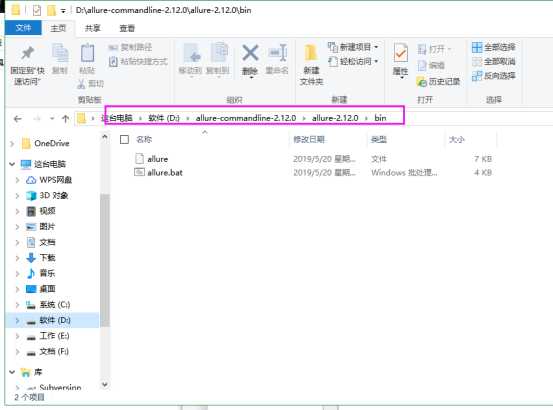
Task: Collapse the 这台电脑 tree node
Action: click(x=12, y=164)
